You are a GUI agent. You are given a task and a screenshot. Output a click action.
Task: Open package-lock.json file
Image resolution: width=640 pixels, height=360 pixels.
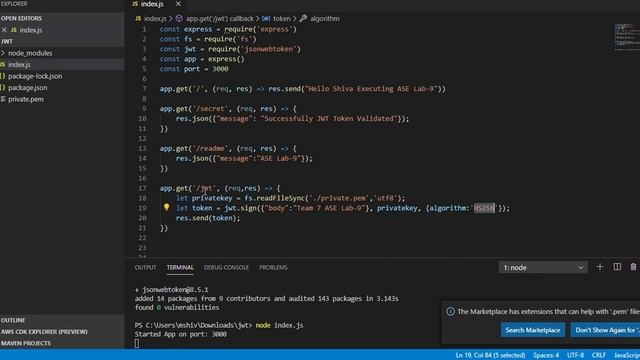(35, 76)
